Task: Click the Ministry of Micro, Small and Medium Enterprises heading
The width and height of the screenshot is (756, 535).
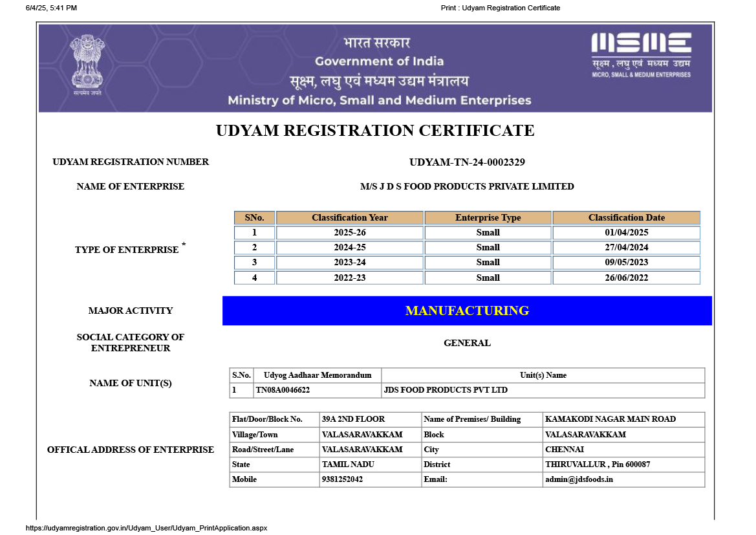Action: (379, 100)
